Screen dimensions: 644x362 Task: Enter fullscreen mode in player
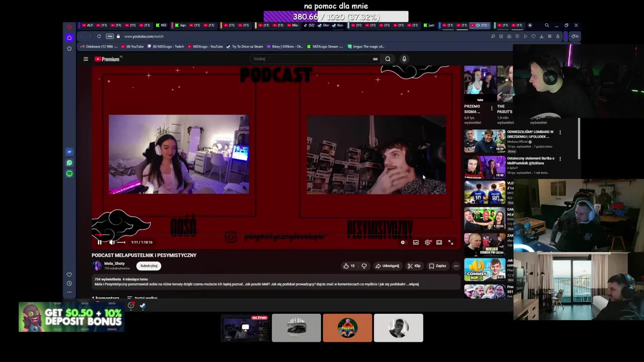click(451, 242)
